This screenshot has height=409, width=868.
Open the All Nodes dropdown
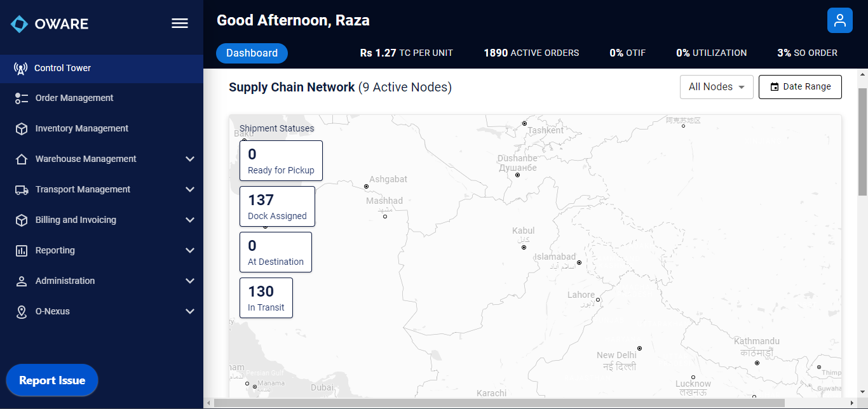pos(717,87)
